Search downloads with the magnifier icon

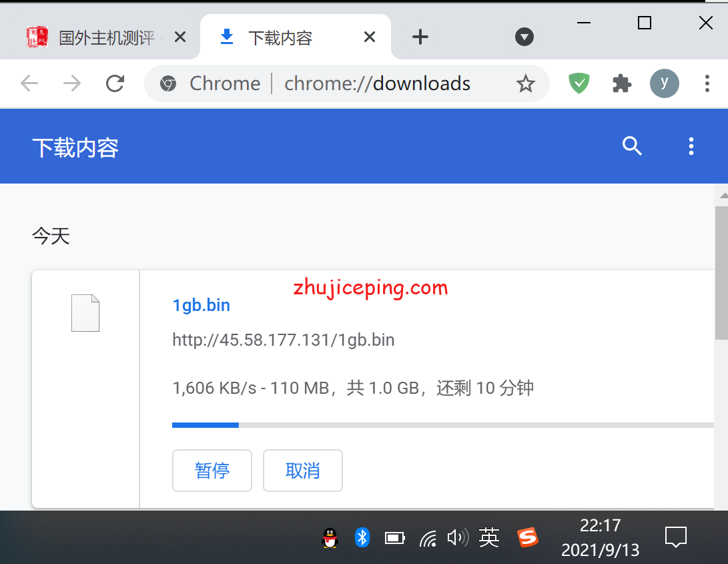coord(631,146)
